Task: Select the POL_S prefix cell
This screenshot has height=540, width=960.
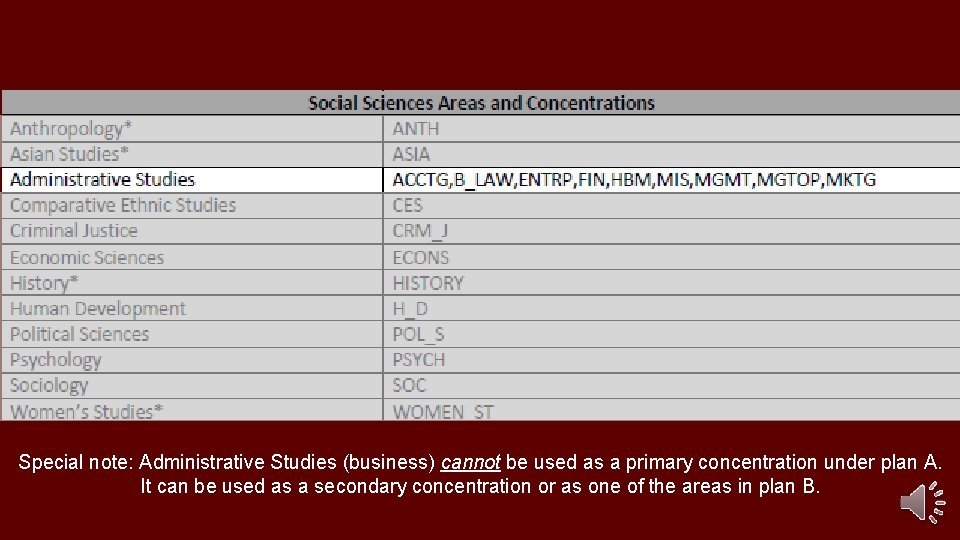Action: [x=418, y=334]
